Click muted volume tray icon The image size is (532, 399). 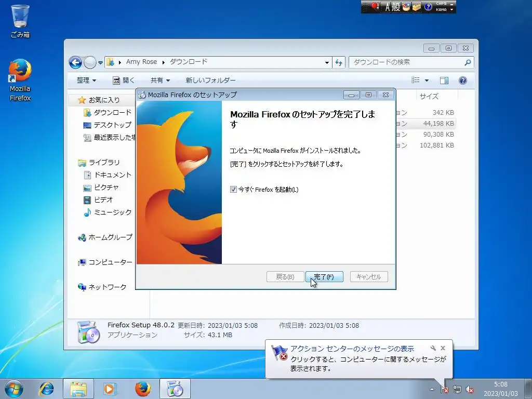(470, 390)
